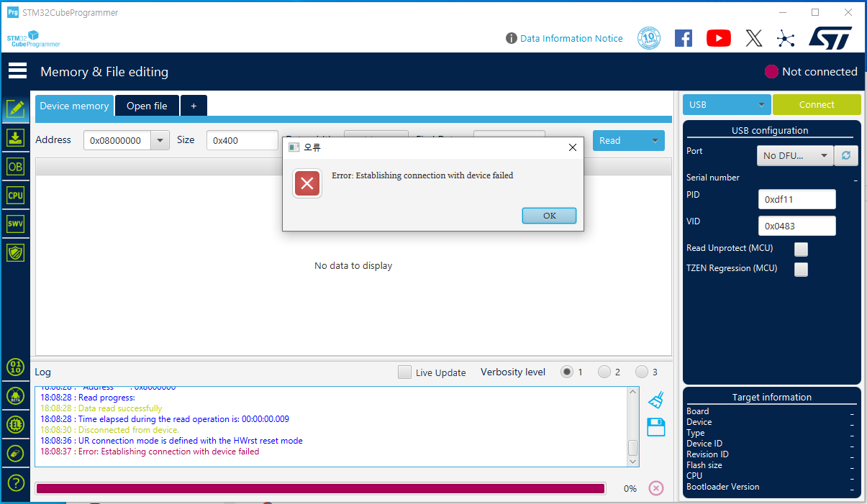Select the SWV trace icon
Viewport: 867px width, 504px height.
[x=16, y=224]
